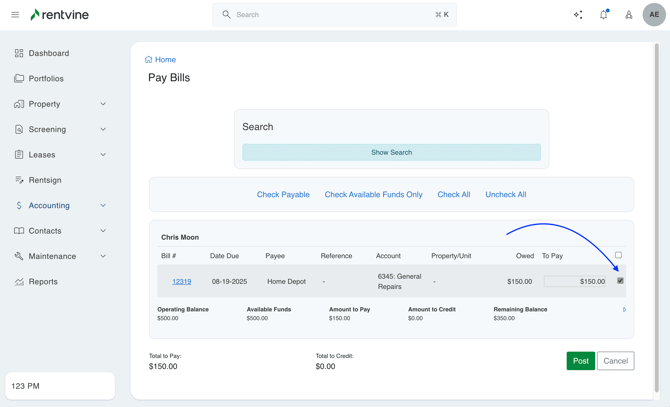The image size is (670, 407).
Task: Expand the Property sidebar section
Action: [103, 104]
